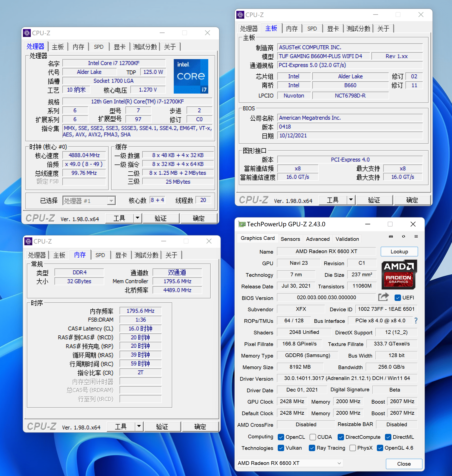452x476 pixels.
Task: Minimize the GPU-Z window
Action: [368, 224]
